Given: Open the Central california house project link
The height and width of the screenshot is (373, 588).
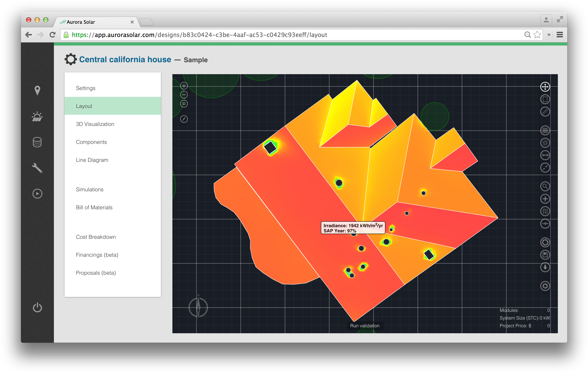Looking at the screenshot, I should point(125,59).
